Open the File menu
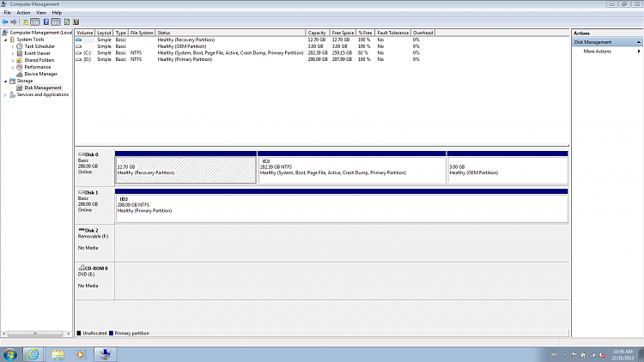This screenshot has height=362, width=644. [8, 13]
